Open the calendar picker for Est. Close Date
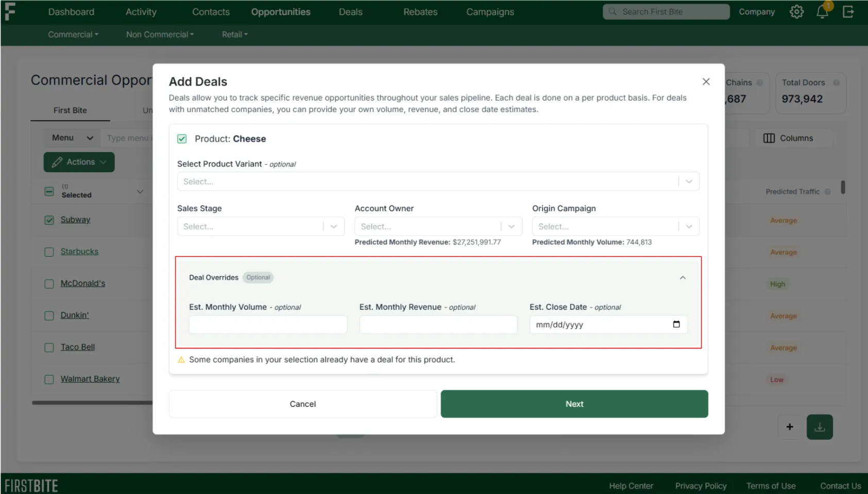This screenshot has width=868, height=494. point(676,324)
